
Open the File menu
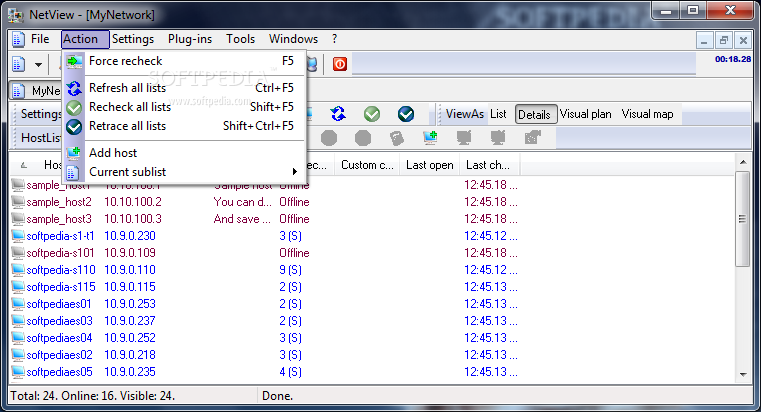click(x=40, y=39)
